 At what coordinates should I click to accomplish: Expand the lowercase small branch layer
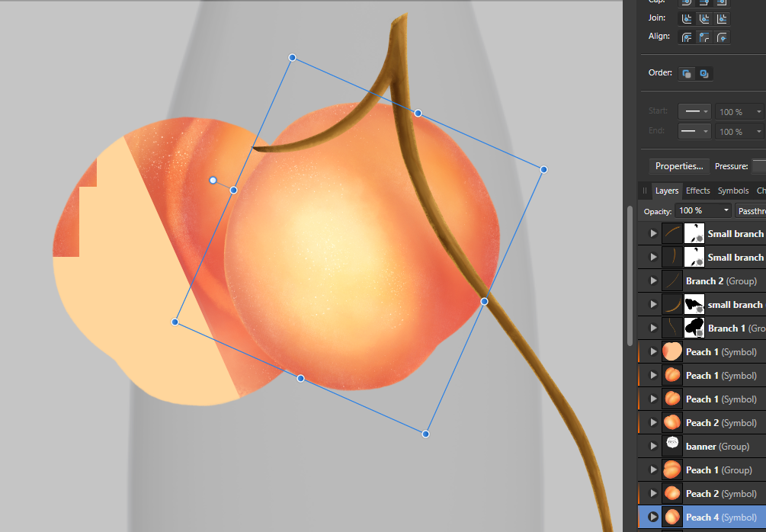click(653, 304)
